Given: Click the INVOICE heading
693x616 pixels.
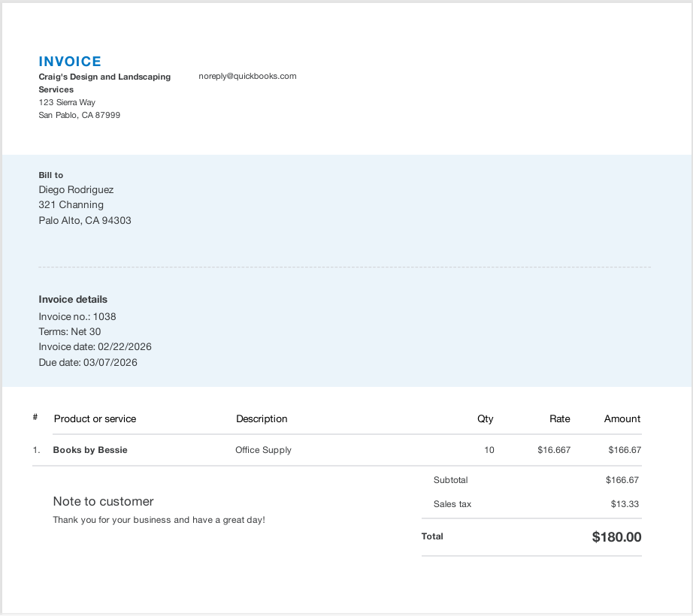Looking at the screenshot, I should pyautogui.click(x=70, y=62).
